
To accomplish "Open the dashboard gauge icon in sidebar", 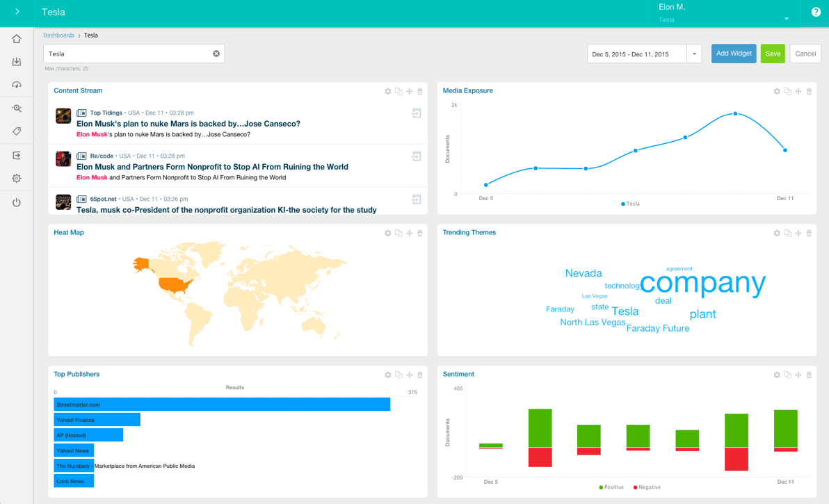I will (17, 85).
